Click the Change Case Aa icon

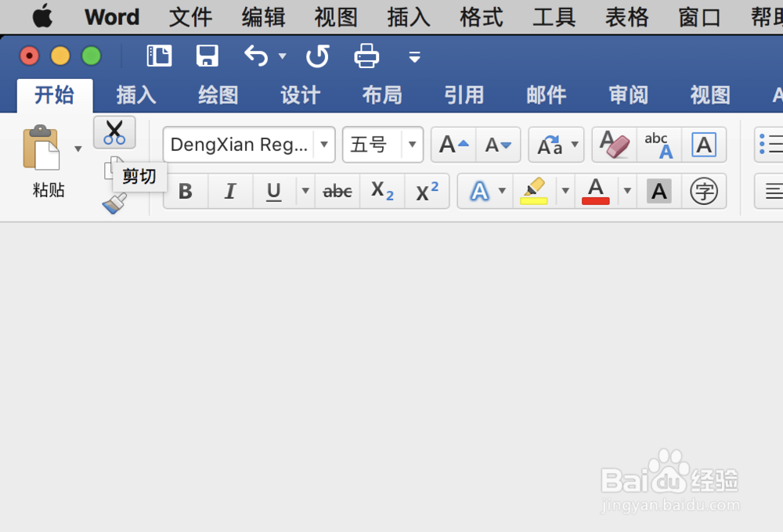point(550,145)
